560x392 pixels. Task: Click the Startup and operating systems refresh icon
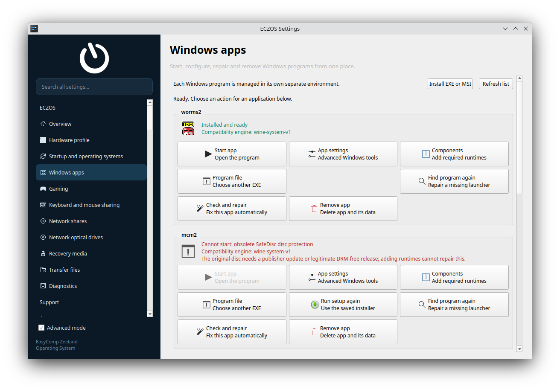pos(43,157)
